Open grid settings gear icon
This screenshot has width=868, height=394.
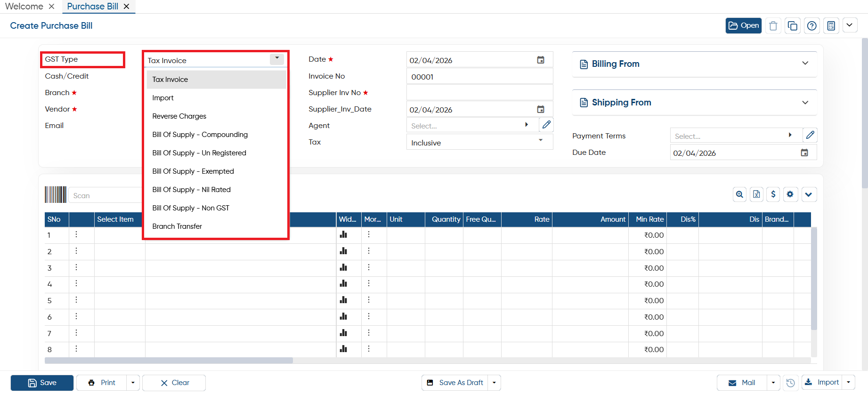tap(790, 194)
